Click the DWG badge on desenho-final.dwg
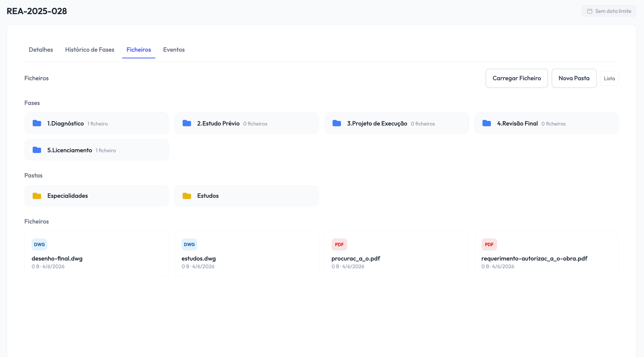 (x=39, y=244)
